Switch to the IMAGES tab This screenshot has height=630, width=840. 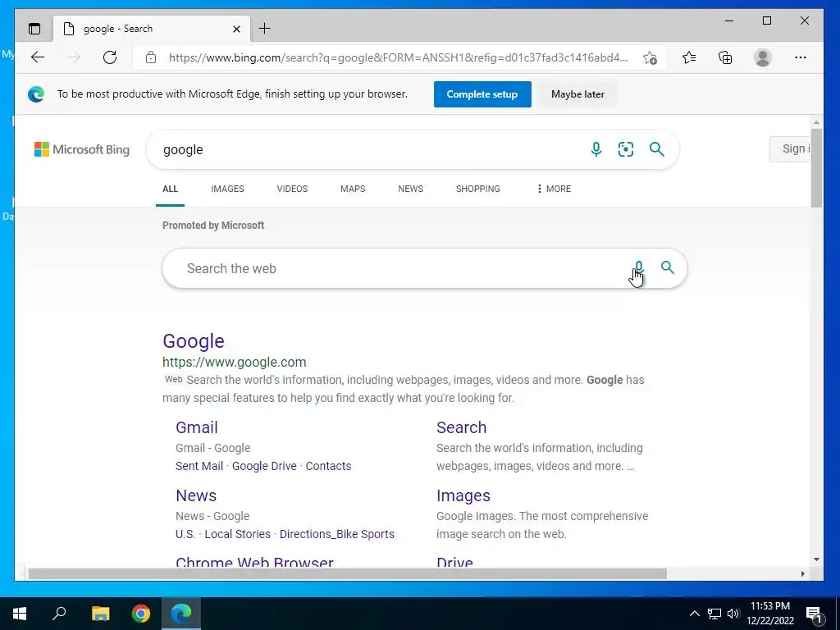coord(227,189)
